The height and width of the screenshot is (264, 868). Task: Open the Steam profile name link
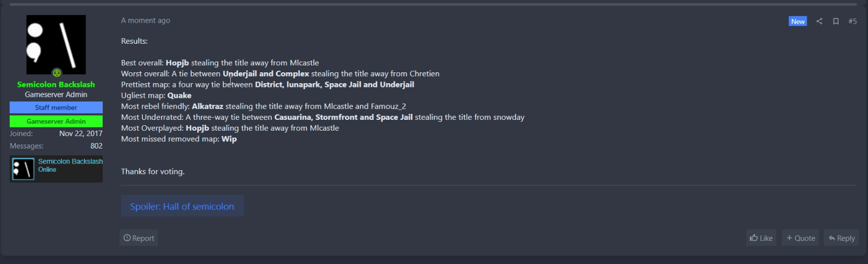(70, 161)
